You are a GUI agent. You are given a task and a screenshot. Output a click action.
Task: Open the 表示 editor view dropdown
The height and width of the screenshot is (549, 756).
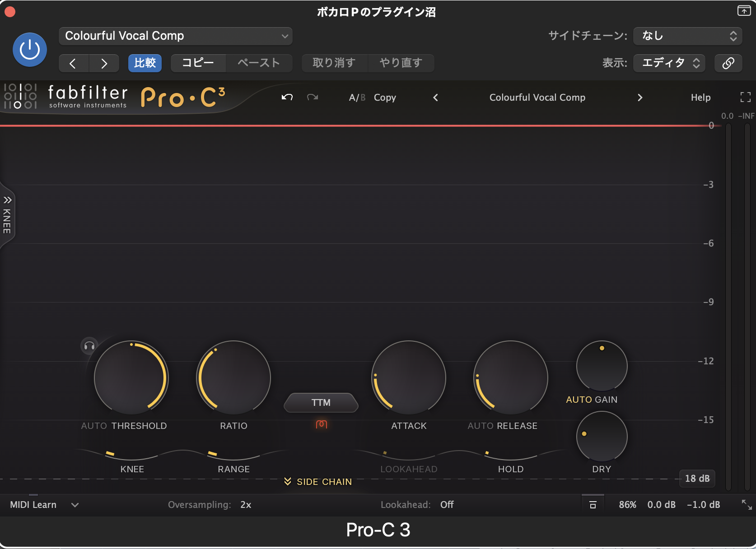tap(669, 63)
